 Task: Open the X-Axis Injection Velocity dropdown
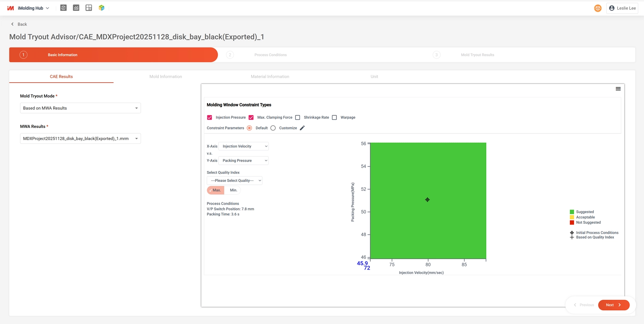tap(244, 146)
